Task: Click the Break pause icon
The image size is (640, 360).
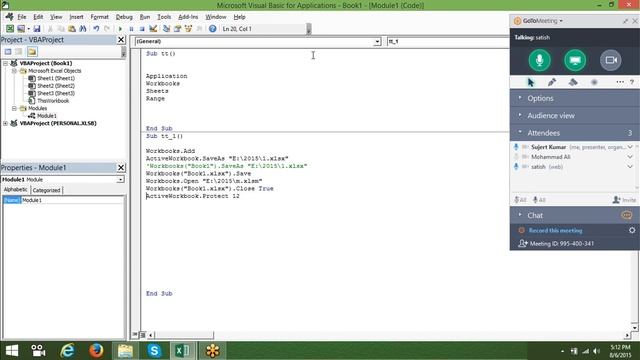Action: coord(131,29)
